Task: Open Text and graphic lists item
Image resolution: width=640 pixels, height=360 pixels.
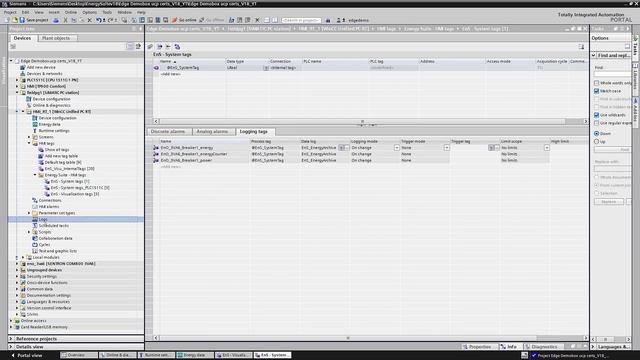Action: coord(58,251)
